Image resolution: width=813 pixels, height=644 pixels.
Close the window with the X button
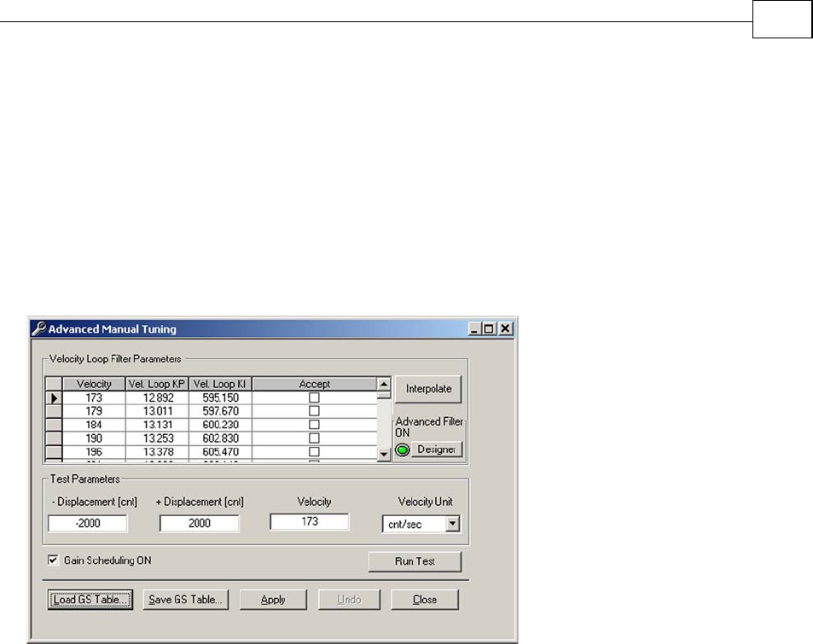coord(505,328)
